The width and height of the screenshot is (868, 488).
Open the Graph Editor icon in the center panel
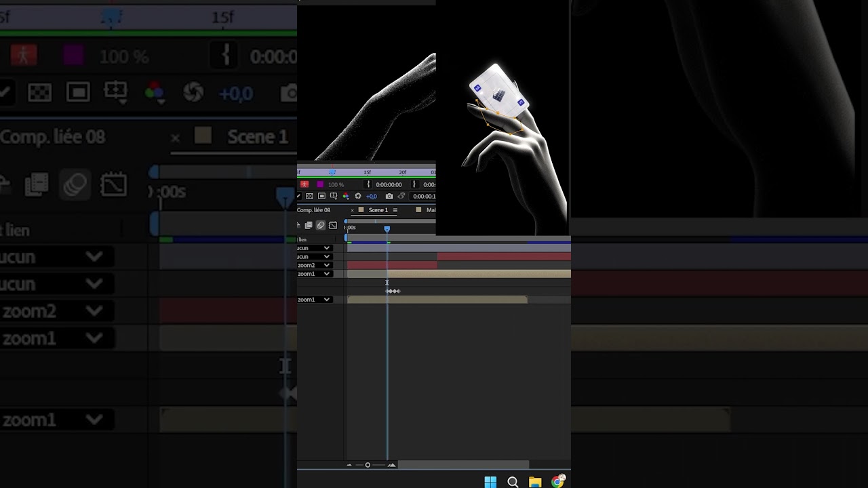(x=333, y=225)
